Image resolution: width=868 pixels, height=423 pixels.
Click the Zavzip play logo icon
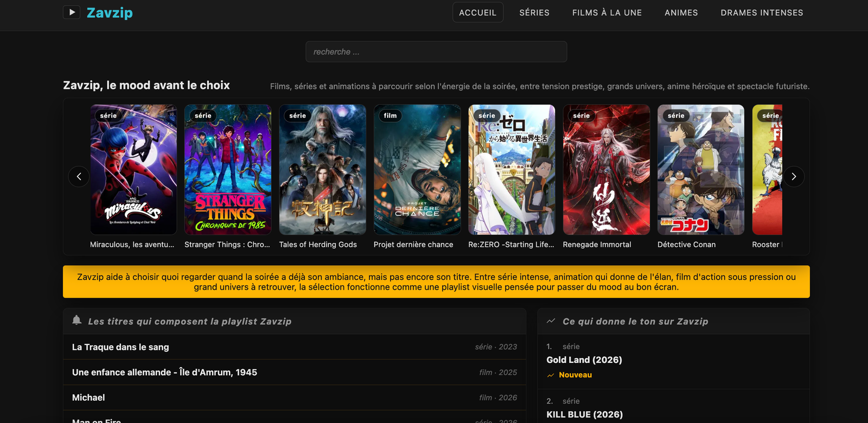coord(72,12)
